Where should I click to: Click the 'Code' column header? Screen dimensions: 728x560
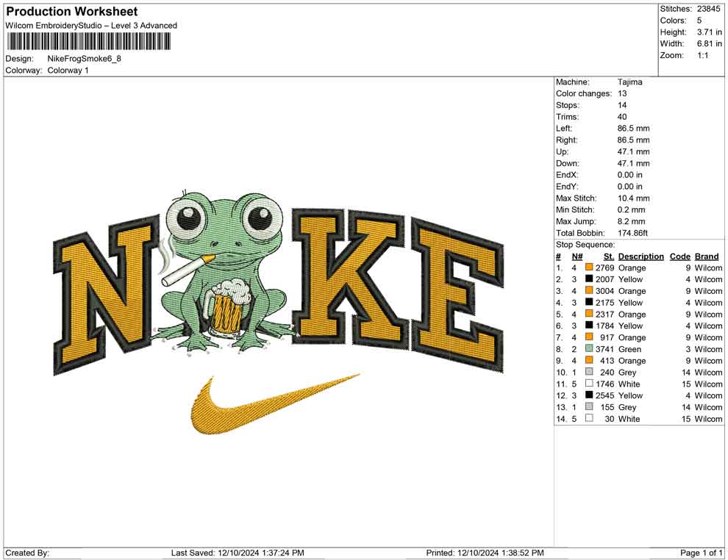coord(679,256)
